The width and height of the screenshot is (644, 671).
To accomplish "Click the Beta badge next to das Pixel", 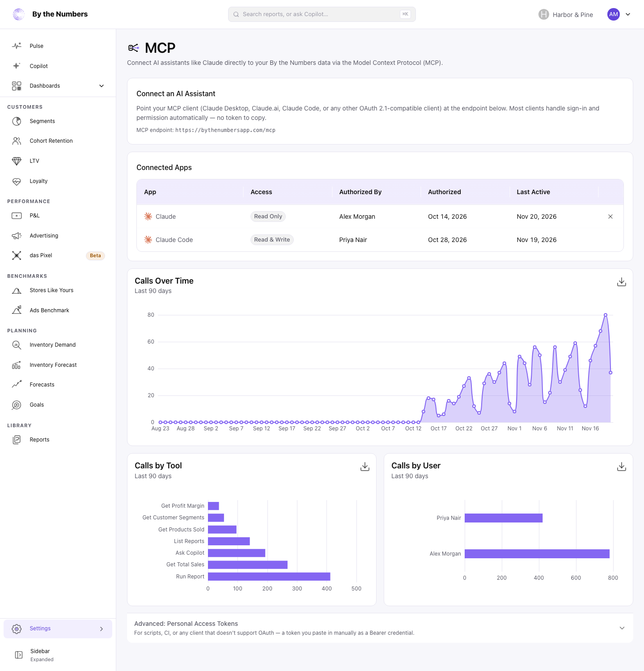I will click(95, 256).
